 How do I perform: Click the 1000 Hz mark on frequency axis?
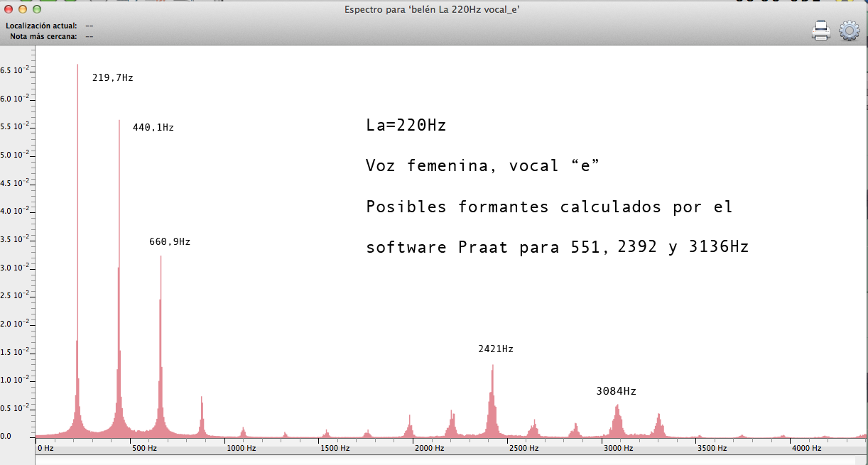(241, 449)
